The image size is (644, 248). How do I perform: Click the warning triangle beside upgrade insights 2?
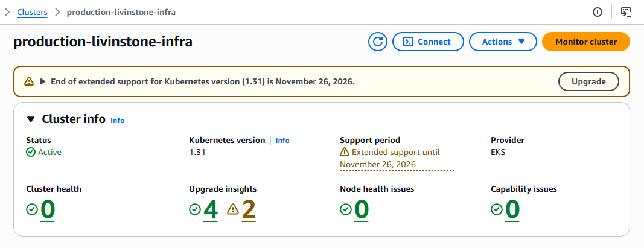click(x=233, y=209)
